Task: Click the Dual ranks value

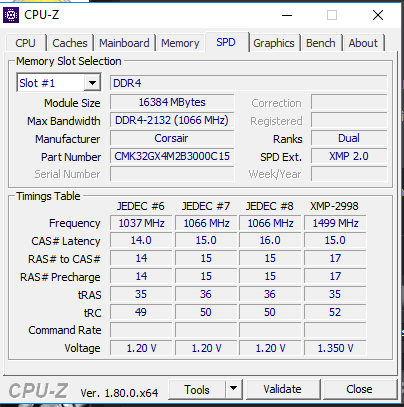Action: (x=349, y=138)
